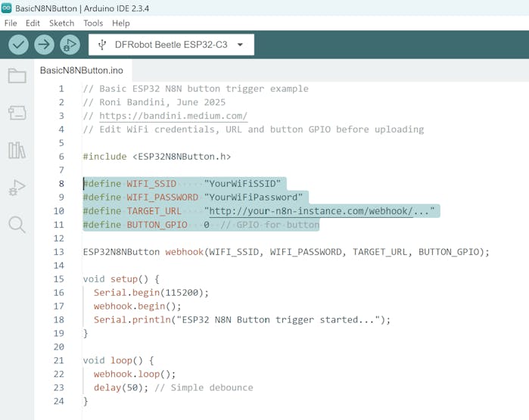529x420 pixels.
Task: Click the 'Basic ESP32 N8N button trigger example' comment
Action: point(204,89)
